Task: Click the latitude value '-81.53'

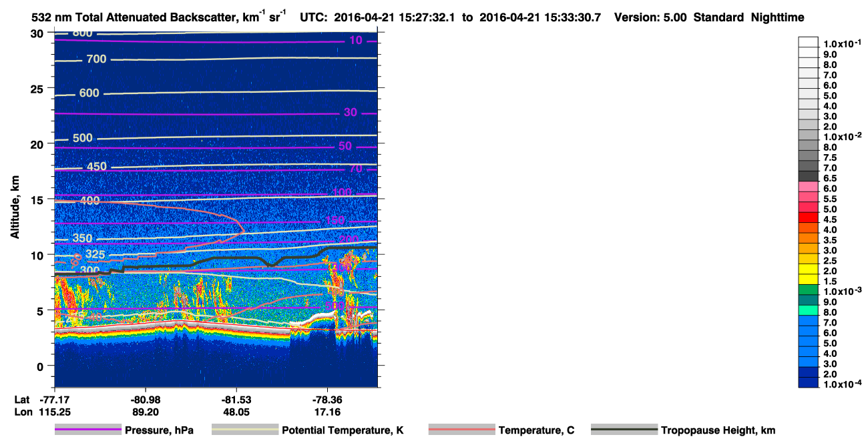Action: pos(236,399)
